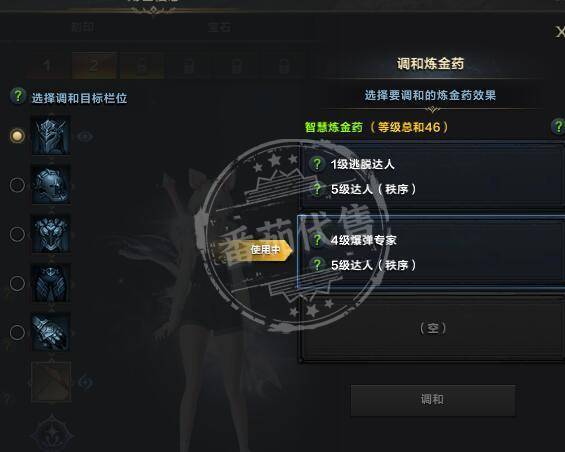Select the empty (空) elixir slot
The height and width of the screenshot is (452, 565).
coord(432,329)
